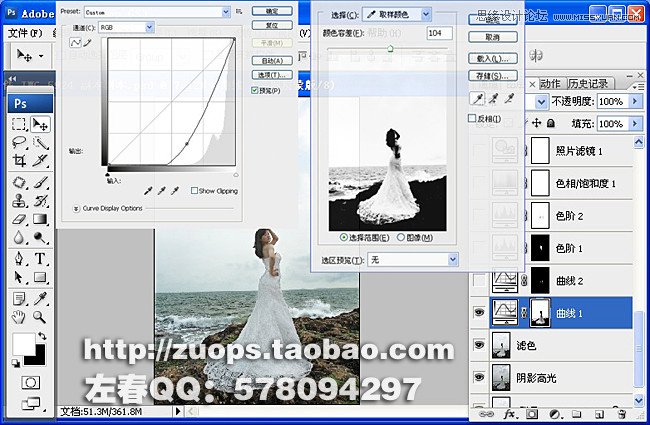Open the 选择 取样颜色 dropdown
Image resolution: width=650 pixels, height=425 pixels.
[x=426, y=15]
